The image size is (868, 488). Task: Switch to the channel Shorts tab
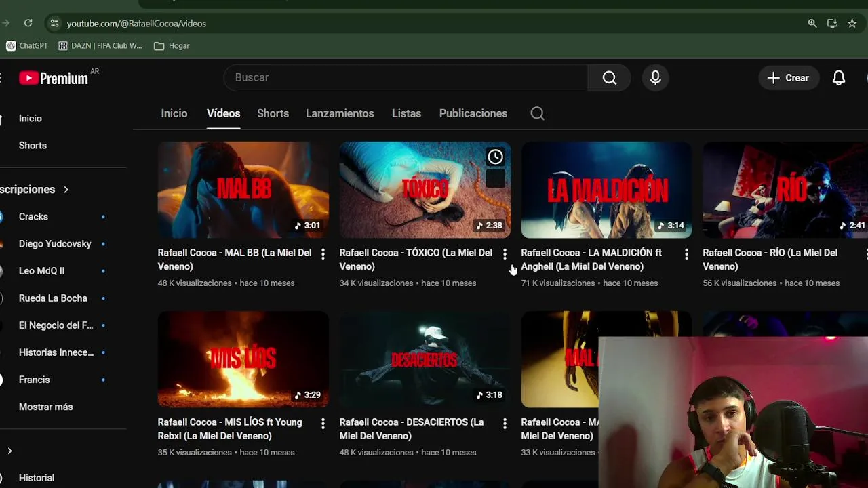point(273,113)
